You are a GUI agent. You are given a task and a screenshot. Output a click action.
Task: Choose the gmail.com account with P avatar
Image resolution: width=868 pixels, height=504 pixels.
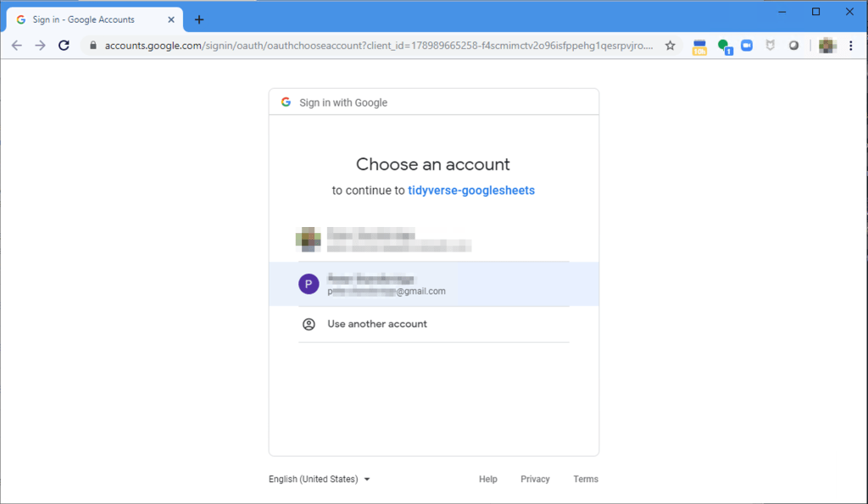coord(433,284)
